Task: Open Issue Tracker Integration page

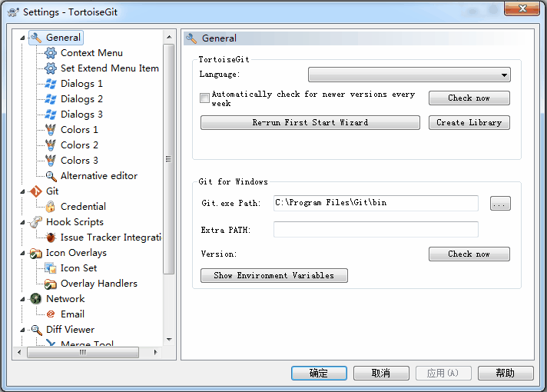Action: coord(111,238)
